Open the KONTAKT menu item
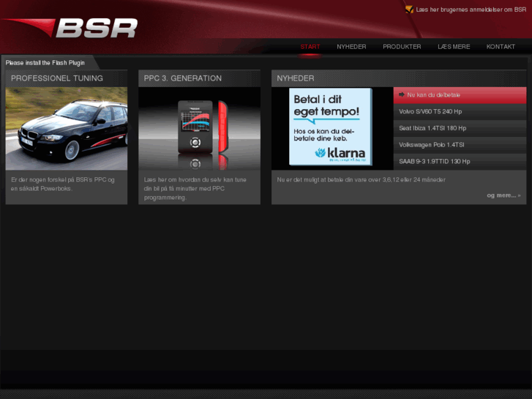The height and width of the screenshot is (399, 532). (501, 47)
